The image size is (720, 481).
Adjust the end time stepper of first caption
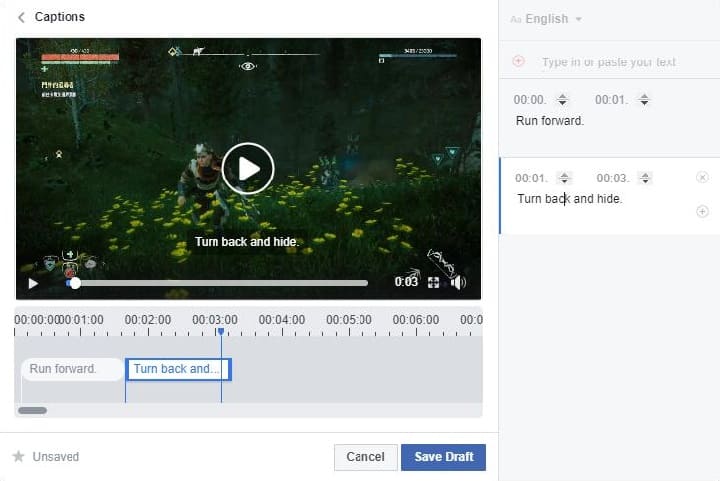click(644, 100)
